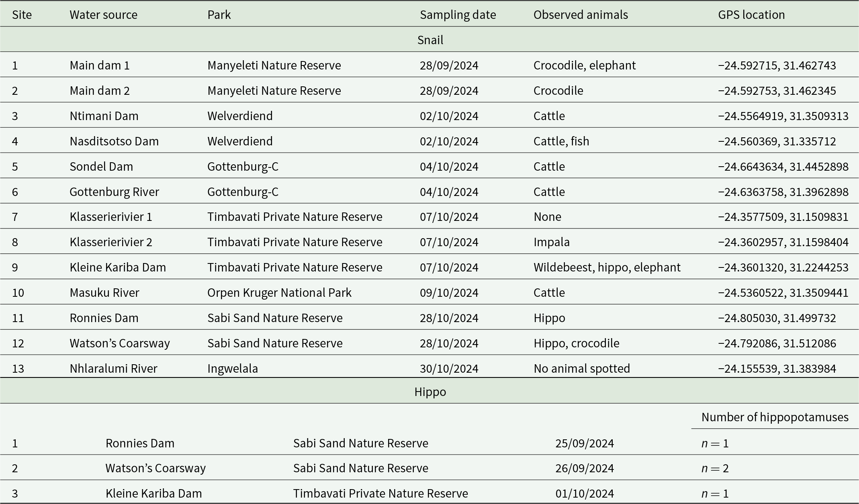Click GPS coordinates −24.805030, 31.499732
Screen dimensions: 859x504
pyautogui.click(x=777, y=318)
